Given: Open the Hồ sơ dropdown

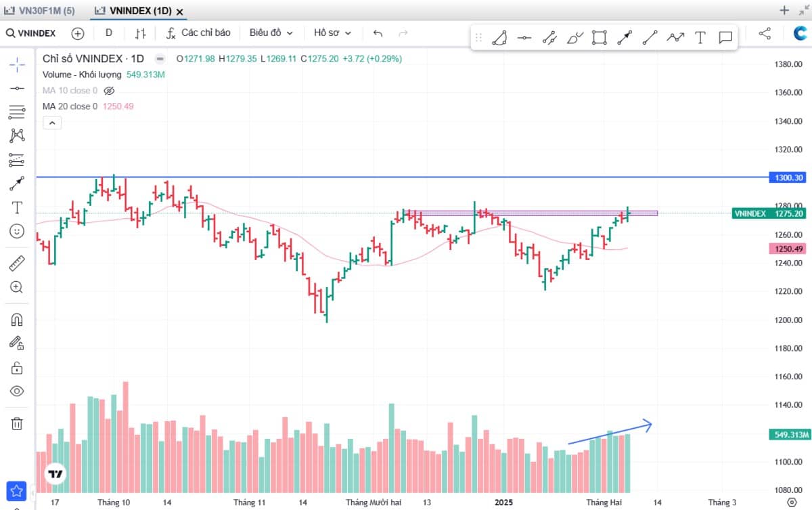Looking at the screenshot, I should pyautogui.click(x=332, y=33).
